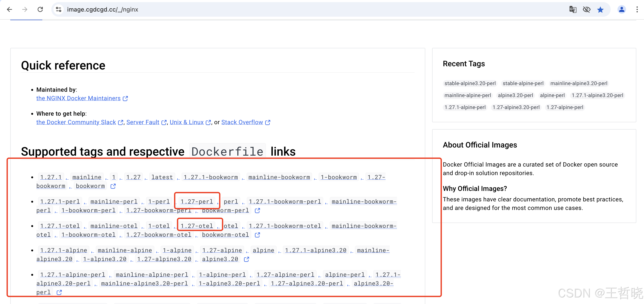Open the 1.27.1-bookworm-perl tag link
Screen dimensions: 644x304
click(285, 202)
